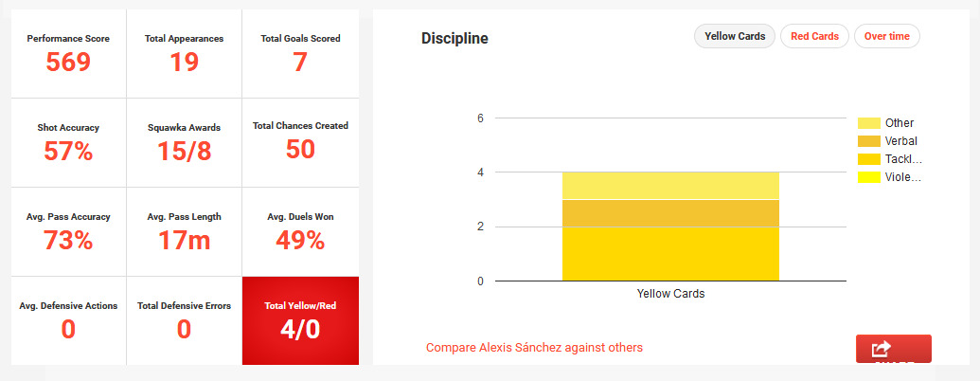This screenshot has height=381, width=980.
Task: Click the Other segment atop the bar
Action: (670, 185)
